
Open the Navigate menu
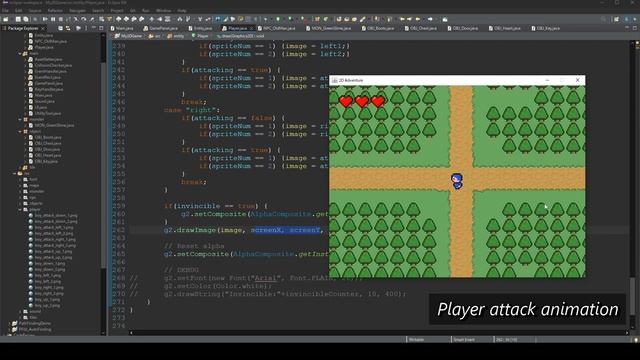point(77,11)
